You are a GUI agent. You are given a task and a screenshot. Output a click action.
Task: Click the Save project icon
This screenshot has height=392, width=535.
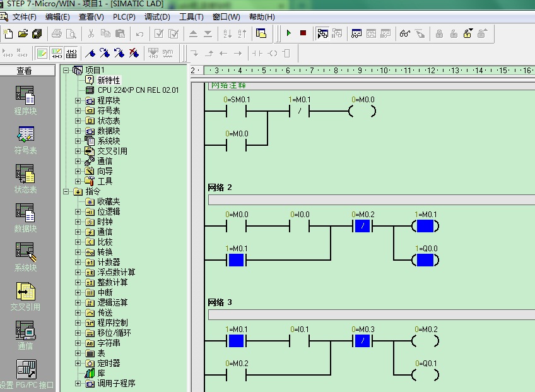click(37, 33)
